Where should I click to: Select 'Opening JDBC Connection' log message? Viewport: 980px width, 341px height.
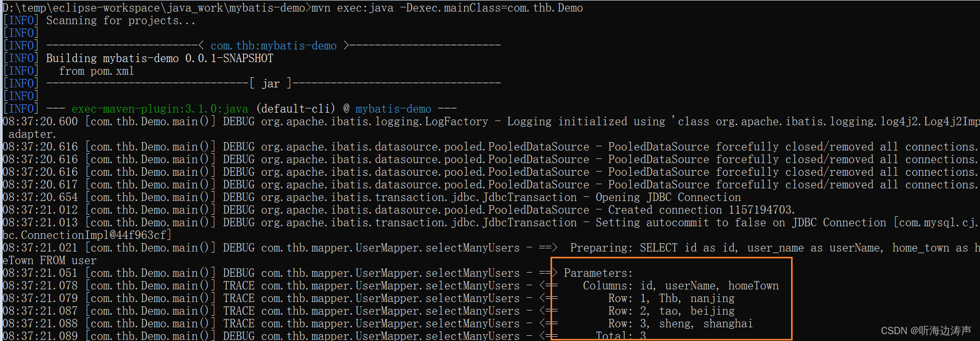tap(668, 197)
